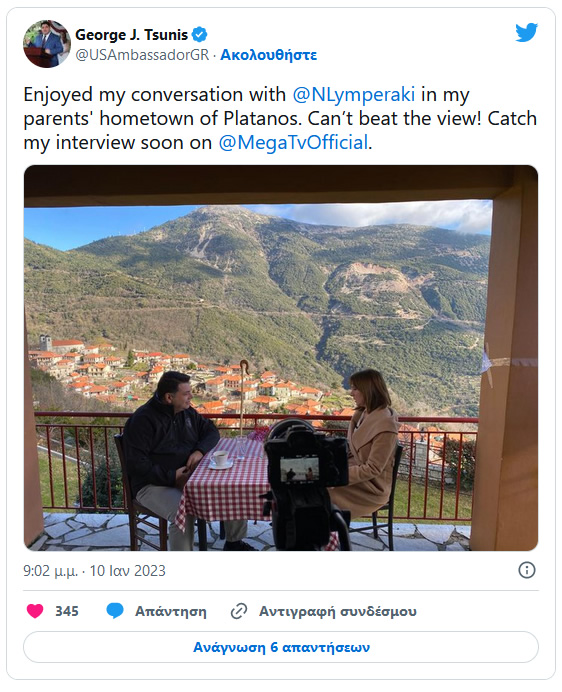This screenshot has height=692, width=562.
Task: Click the copy link chain icon
Action: coord(239,611)
